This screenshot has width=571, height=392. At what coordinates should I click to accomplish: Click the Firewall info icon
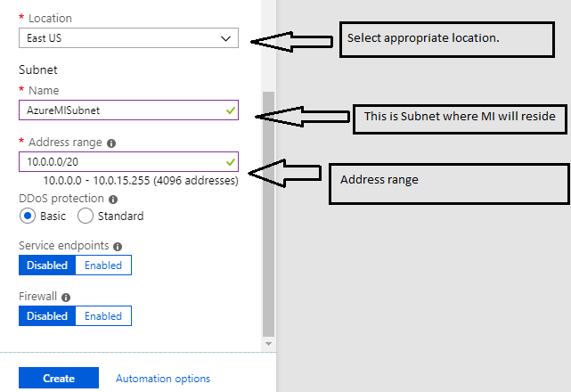click(x=66, y=298)
